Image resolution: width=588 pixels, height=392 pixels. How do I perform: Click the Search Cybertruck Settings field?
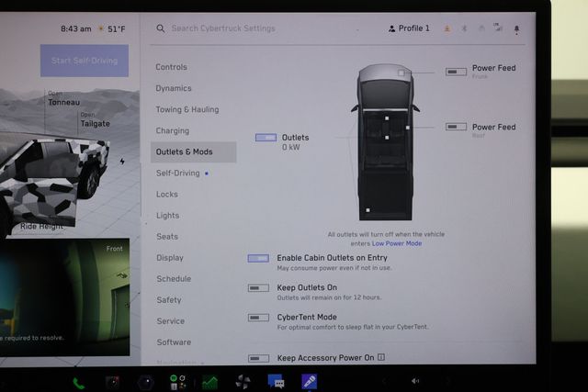click(x=223, y=28)
